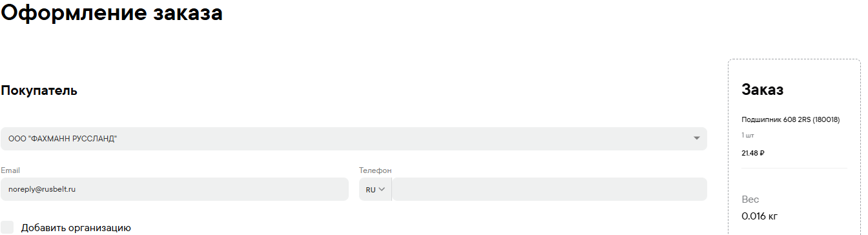Click the divider line below the price
868x235 pixels.
[x=794, y=169]
